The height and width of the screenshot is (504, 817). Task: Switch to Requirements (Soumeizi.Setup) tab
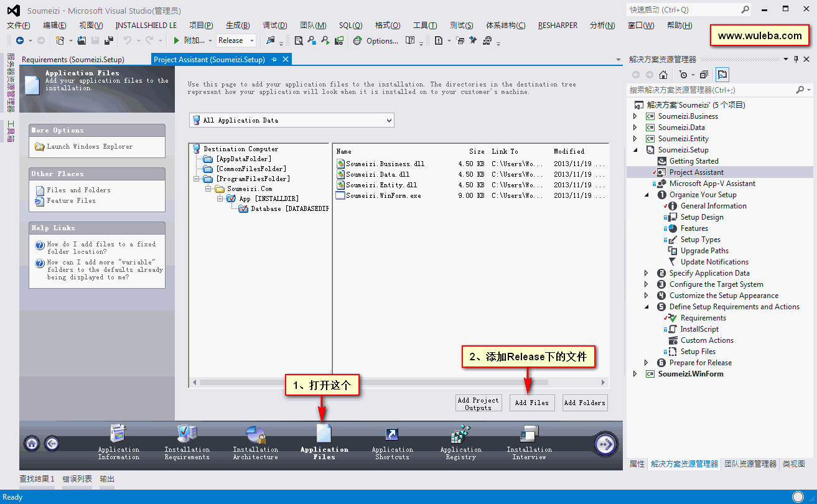coord(73,60)
